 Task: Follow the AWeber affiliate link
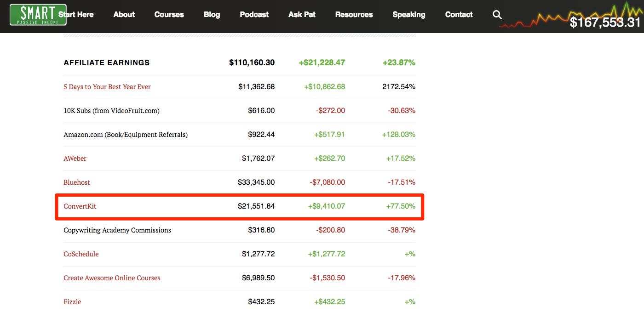(75, 159)
